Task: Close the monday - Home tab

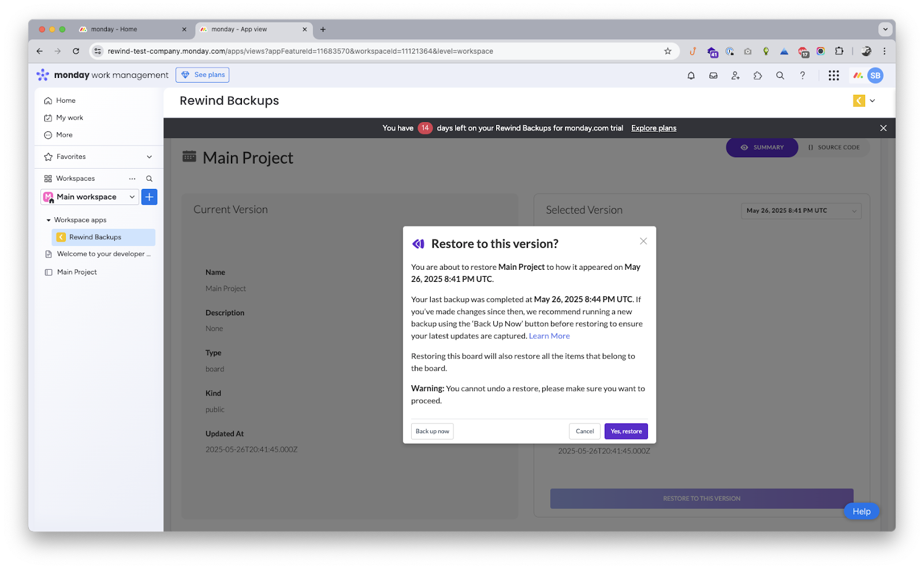Action: click(x=184, y=29)
